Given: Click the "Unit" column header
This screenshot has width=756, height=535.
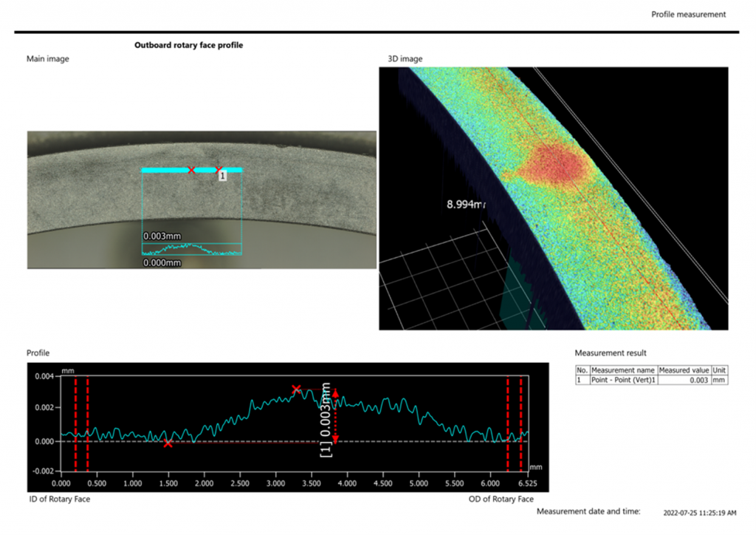Looking at the screenshot, I should point(719,370).
